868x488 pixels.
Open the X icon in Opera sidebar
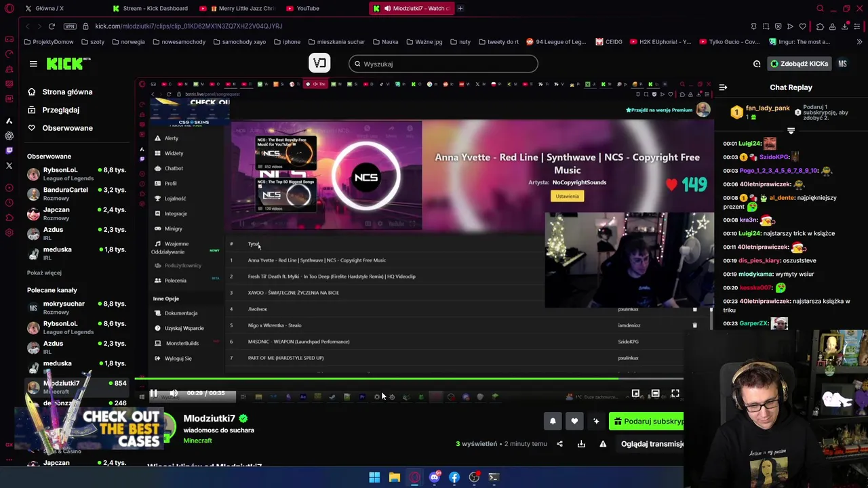pos(9,165)
